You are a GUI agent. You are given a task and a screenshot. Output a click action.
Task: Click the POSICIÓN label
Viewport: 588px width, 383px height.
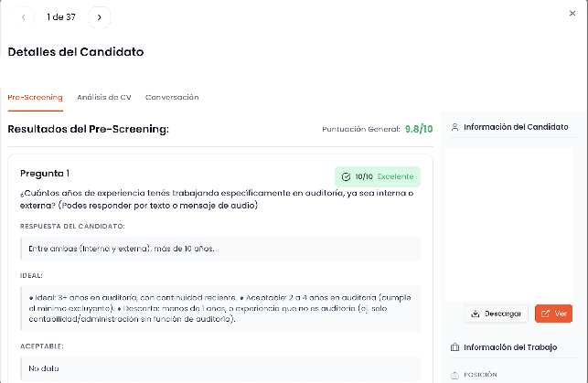click(x=480, y=375)
